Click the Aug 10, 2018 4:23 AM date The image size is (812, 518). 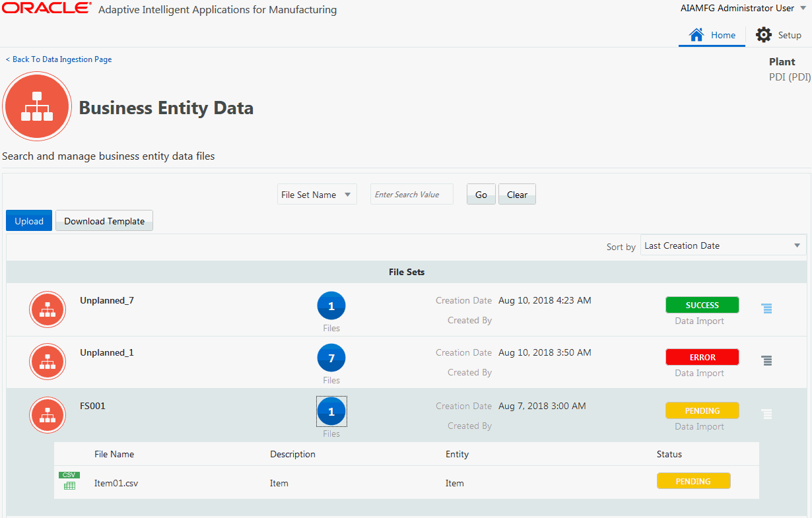pos(545,300)
